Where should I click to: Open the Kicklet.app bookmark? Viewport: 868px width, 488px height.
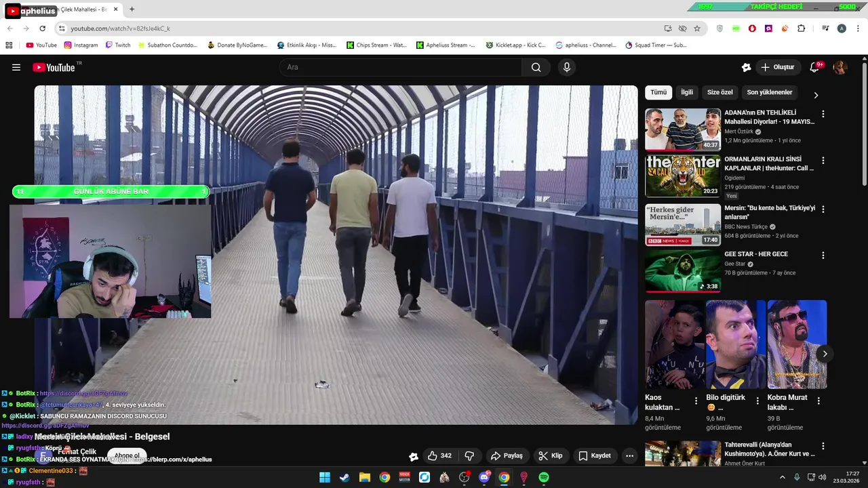tap(515, 45)
